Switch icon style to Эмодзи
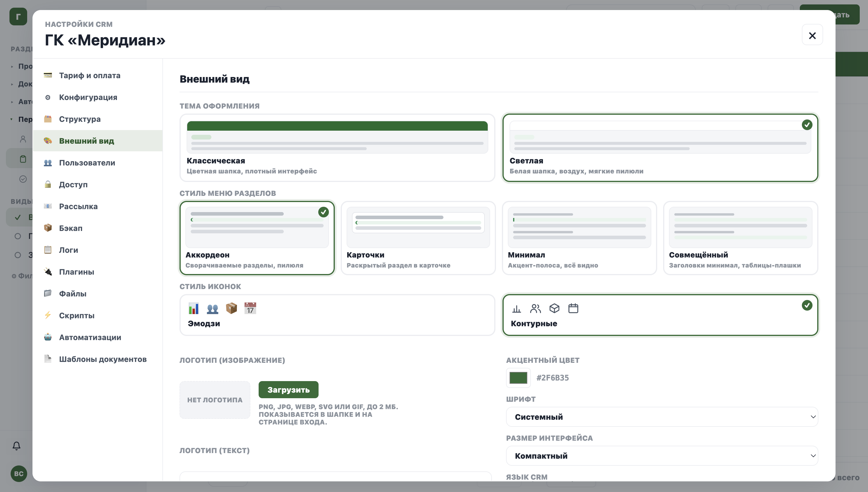 tap(337, 315)
